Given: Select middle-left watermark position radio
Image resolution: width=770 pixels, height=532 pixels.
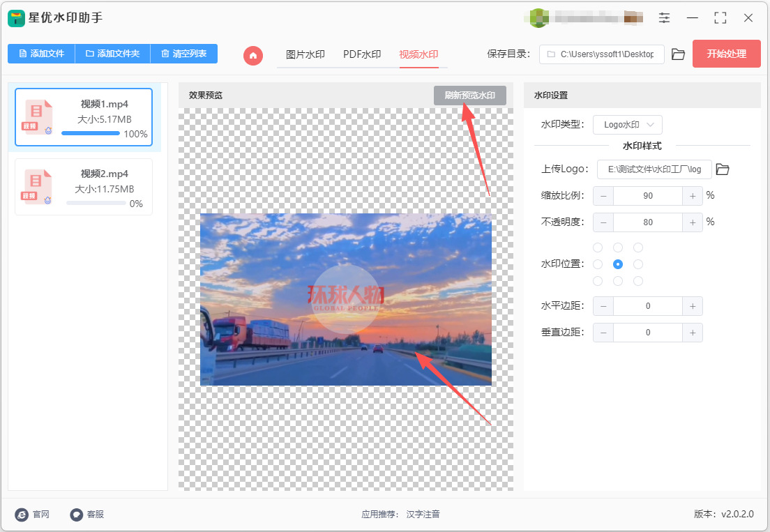Looking at the screenshot, I should (x=598, y=264).
